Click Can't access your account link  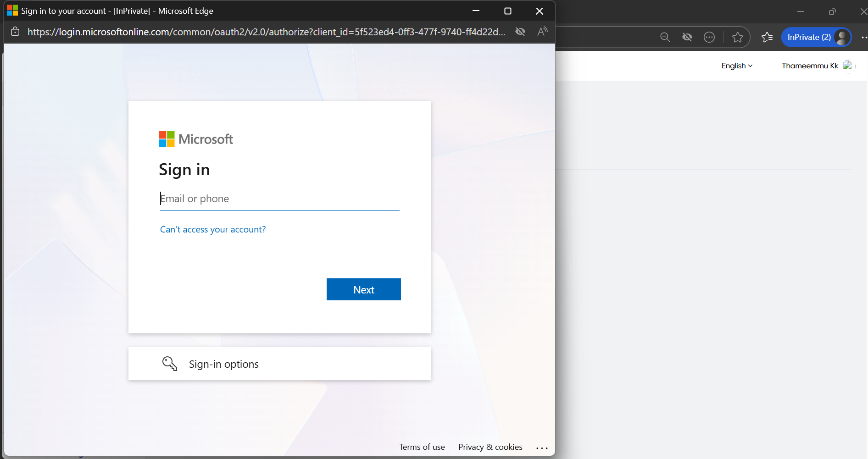coord(213,229)
